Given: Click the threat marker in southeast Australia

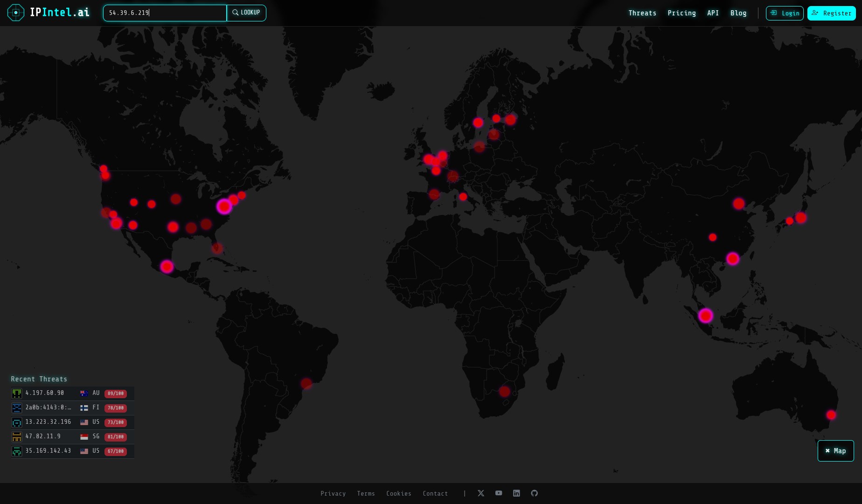Looking at the screenshot, I should pos(831,415).
